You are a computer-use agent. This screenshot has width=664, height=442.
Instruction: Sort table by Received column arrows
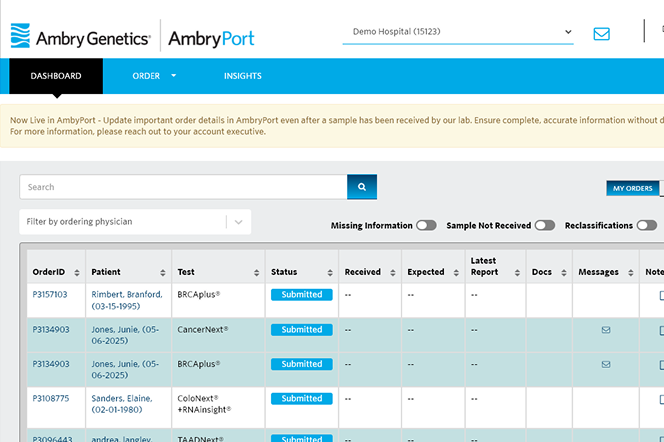[x=393, y=273]
